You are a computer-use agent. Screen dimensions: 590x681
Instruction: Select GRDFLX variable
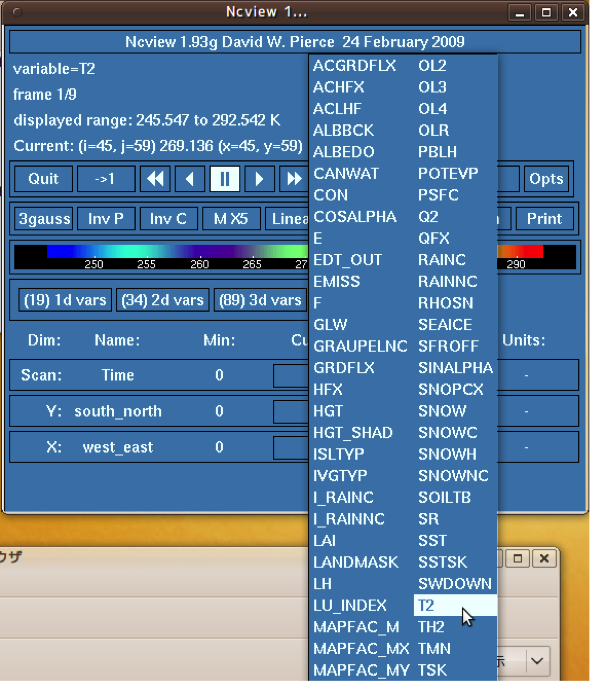click(x=344, y=368)
